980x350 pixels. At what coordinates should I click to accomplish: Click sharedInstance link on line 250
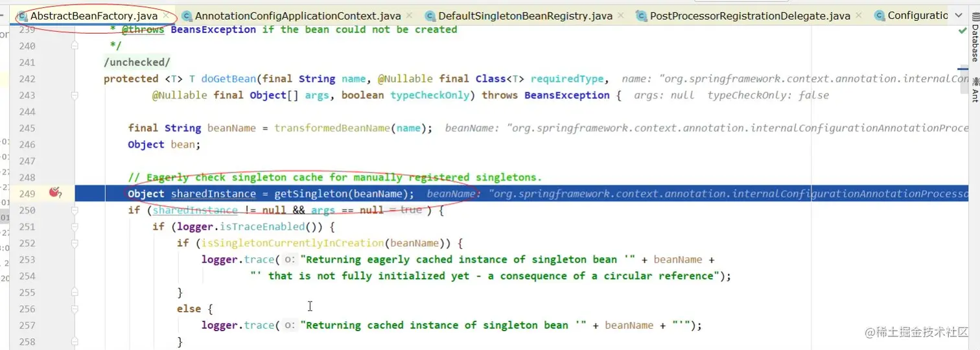pos(195,210)
